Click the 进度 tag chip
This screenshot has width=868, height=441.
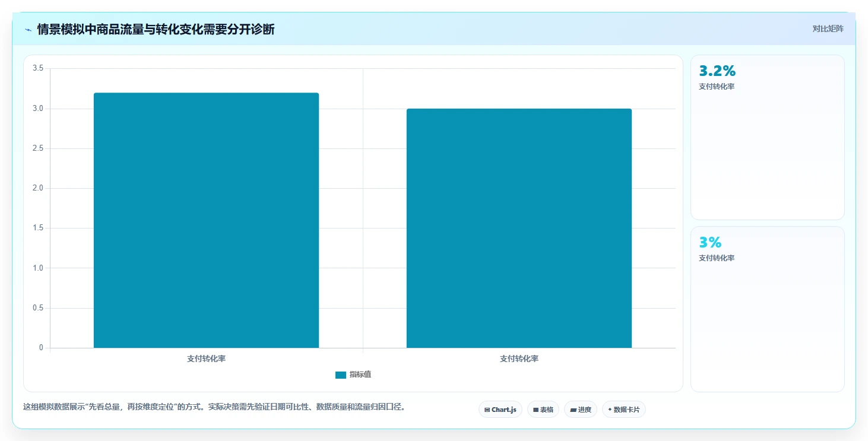tap(581, 410)
